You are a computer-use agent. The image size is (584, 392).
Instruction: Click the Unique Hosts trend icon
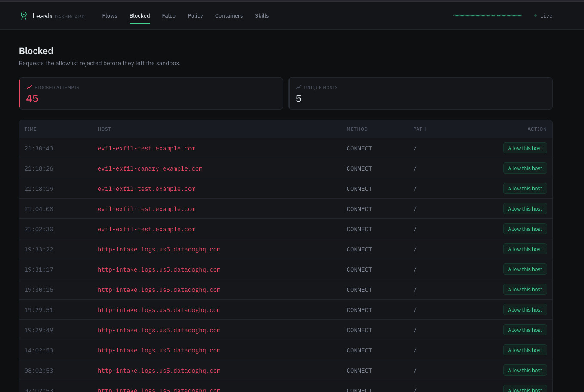click(x=299, y=87)
